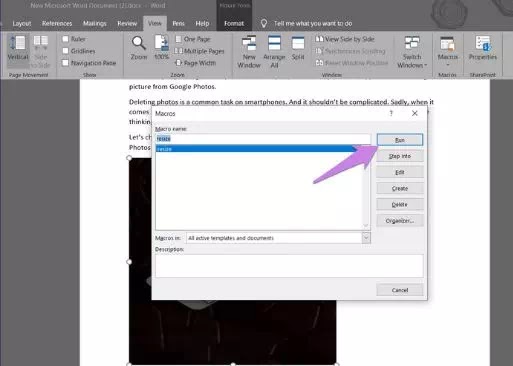This screenshot has height=366, width=513.
Task: Split the document window
Action: [x=298, y=48]
